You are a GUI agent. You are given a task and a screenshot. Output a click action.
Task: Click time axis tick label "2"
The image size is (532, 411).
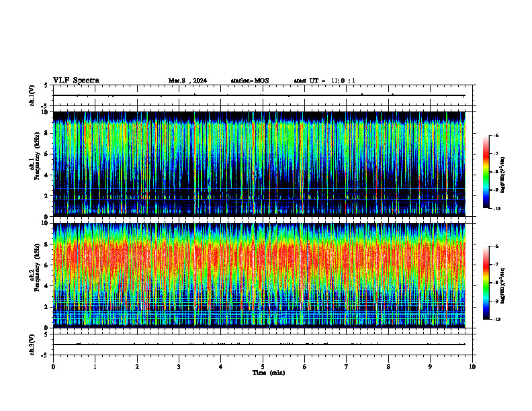[137, 367]
